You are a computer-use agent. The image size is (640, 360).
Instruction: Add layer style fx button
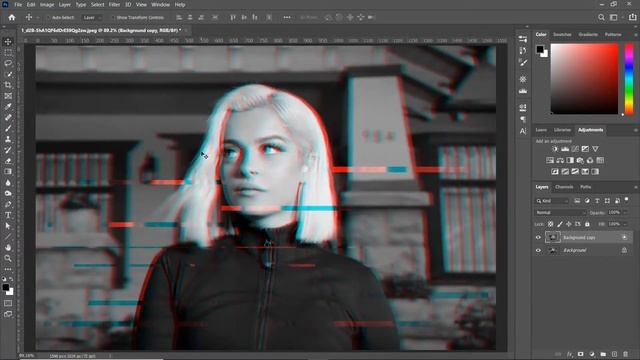[x=569, y=354]
